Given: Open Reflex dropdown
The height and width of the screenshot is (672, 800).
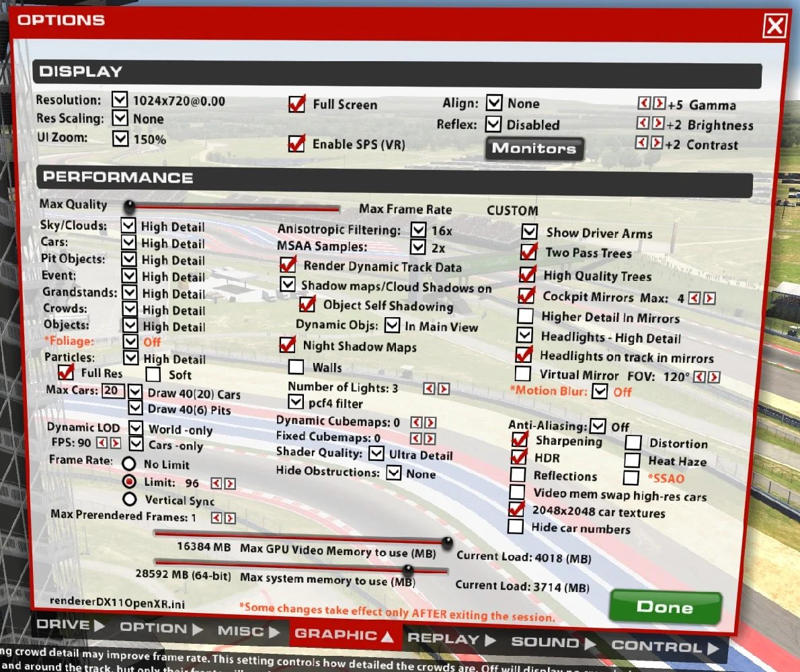Looking at the screenshot, I should [x=493, y=124].
